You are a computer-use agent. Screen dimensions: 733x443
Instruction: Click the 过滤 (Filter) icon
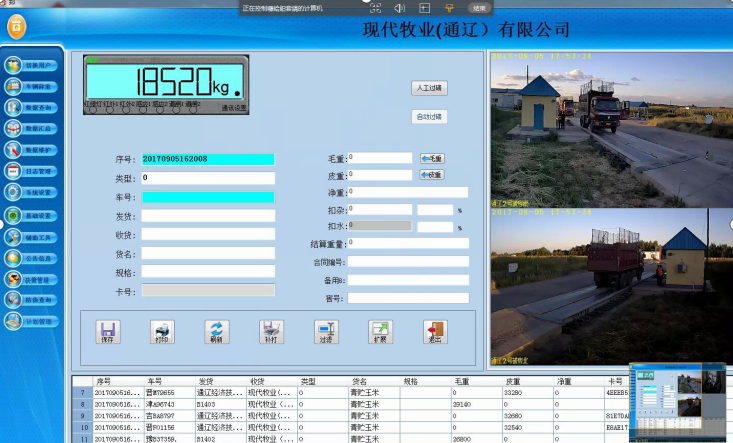[324, 332]
